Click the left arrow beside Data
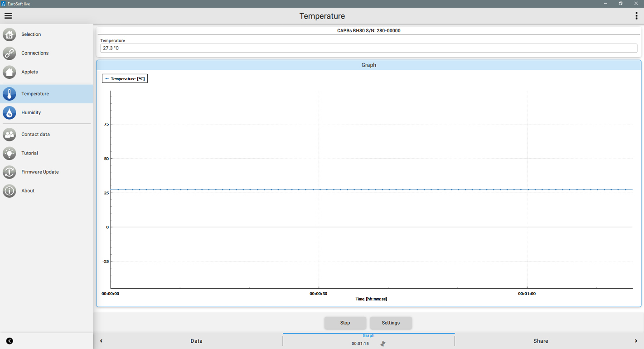644x349 pixels. click(101, 341)
